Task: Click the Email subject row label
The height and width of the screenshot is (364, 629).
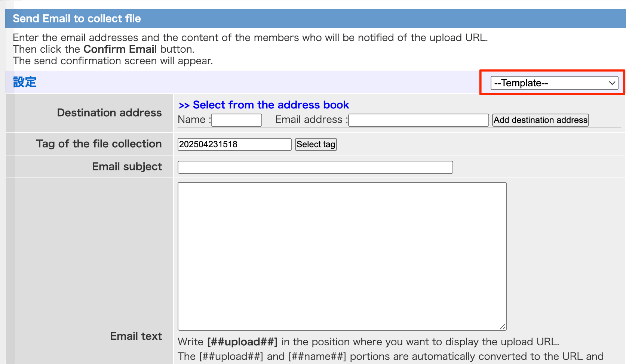Action: click(x=127, y=167)
